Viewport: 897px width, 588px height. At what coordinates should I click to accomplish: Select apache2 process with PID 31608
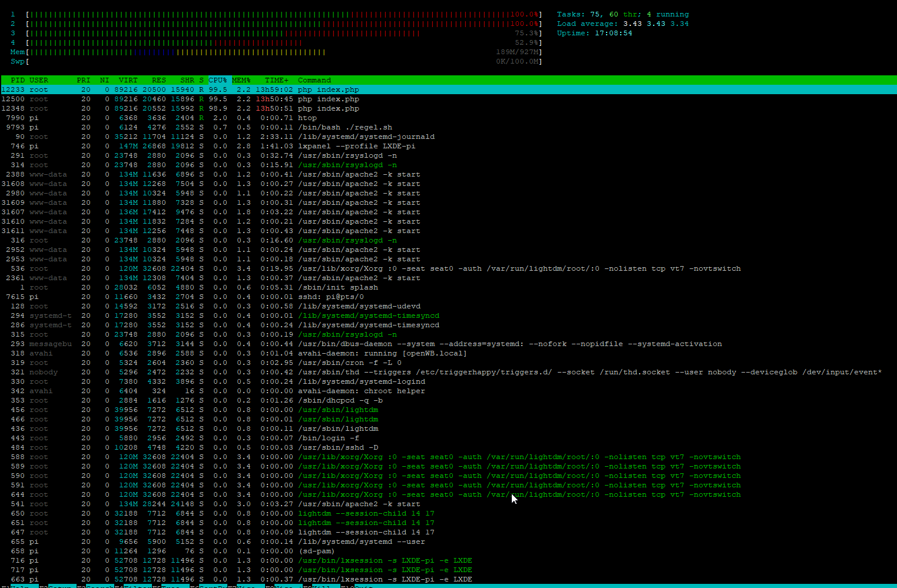coord(448,184)
